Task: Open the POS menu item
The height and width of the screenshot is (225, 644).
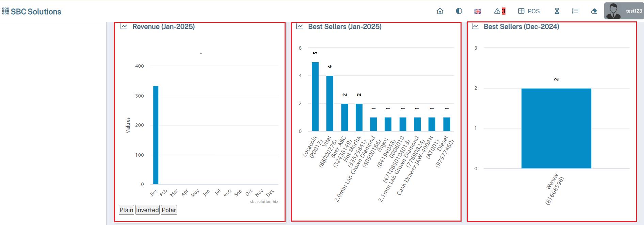Action: [529, 11]
